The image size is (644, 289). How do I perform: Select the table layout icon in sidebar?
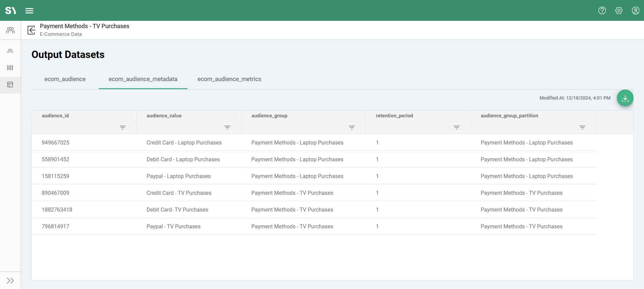[10, 84]
